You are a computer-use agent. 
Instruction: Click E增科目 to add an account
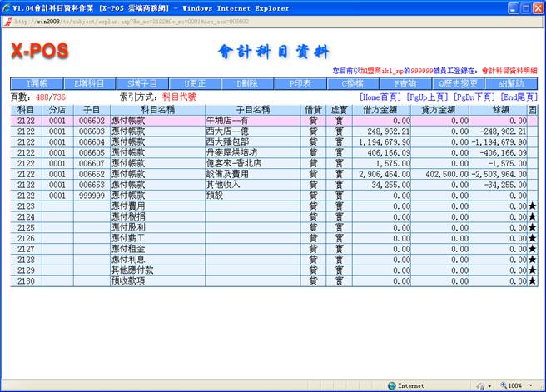pos(89,83)
